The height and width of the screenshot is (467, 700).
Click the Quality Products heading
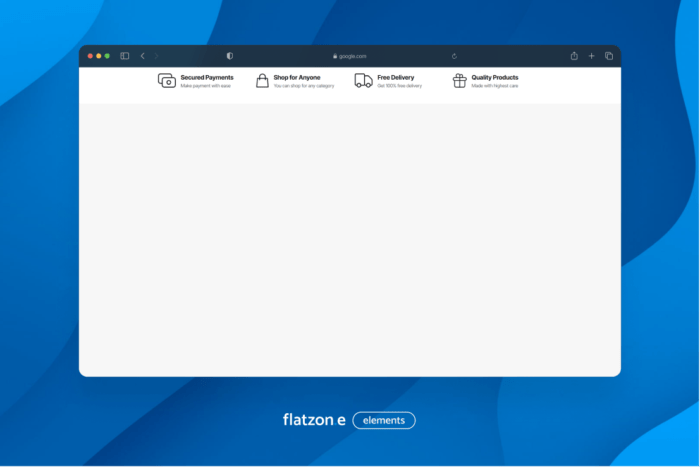(x=495, y=77)
